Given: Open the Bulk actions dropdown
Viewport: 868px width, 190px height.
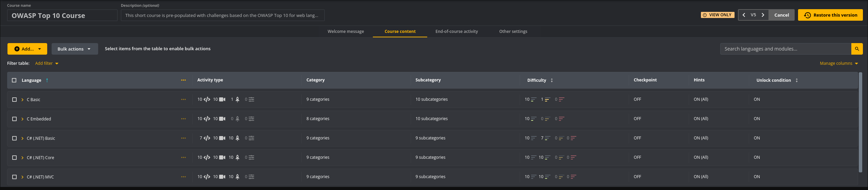Looking at the screenshot, I should point(75,49).
